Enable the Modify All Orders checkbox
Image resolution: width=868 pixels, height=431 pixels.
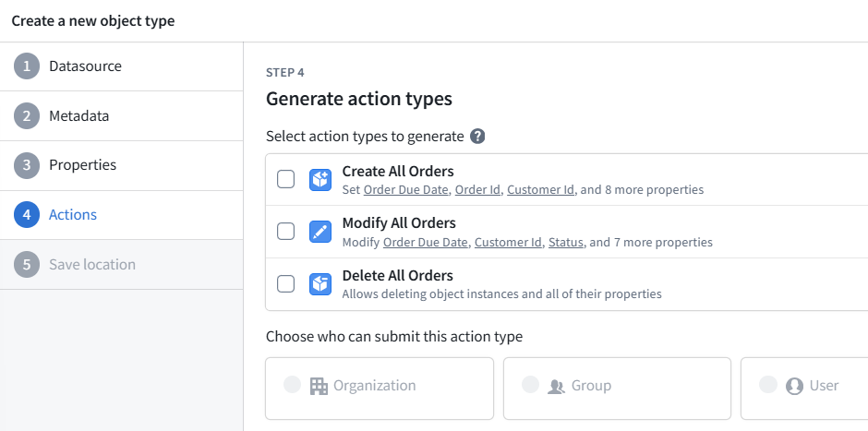[x=285, y=232]
